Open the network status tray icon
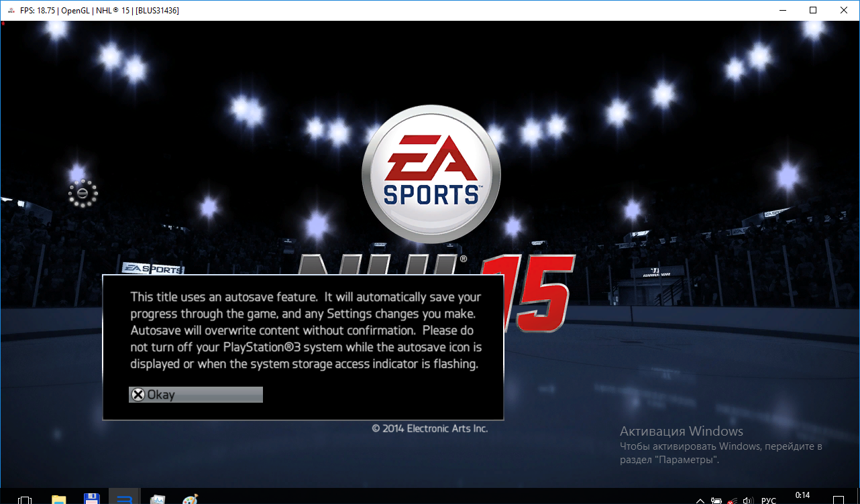 [732, 500]
